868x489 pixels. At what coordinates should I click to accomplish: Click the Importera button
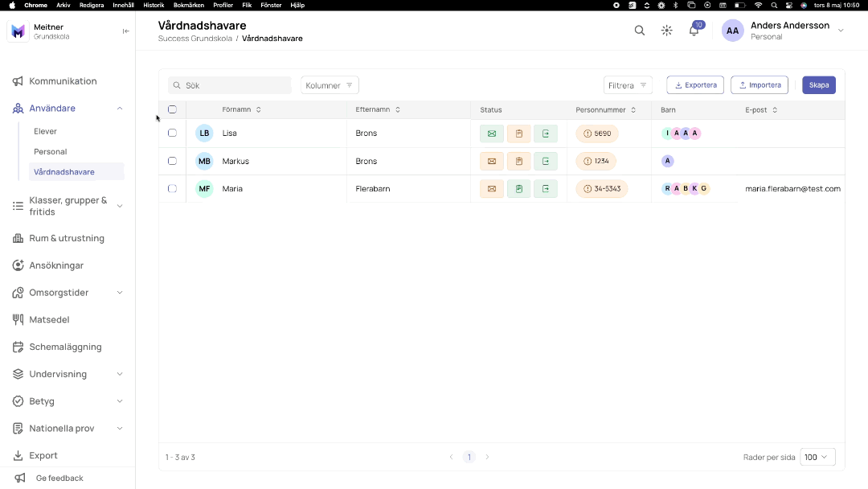point(759,85)
